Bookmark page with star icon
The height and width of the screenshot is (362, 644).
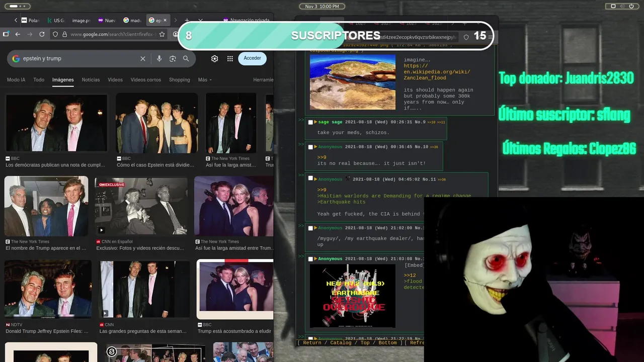162,34
